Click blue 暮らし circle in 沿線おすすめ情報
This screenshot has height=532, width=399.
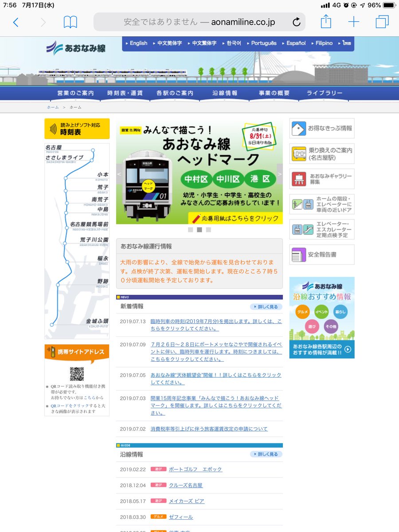[x=340, y=312]
